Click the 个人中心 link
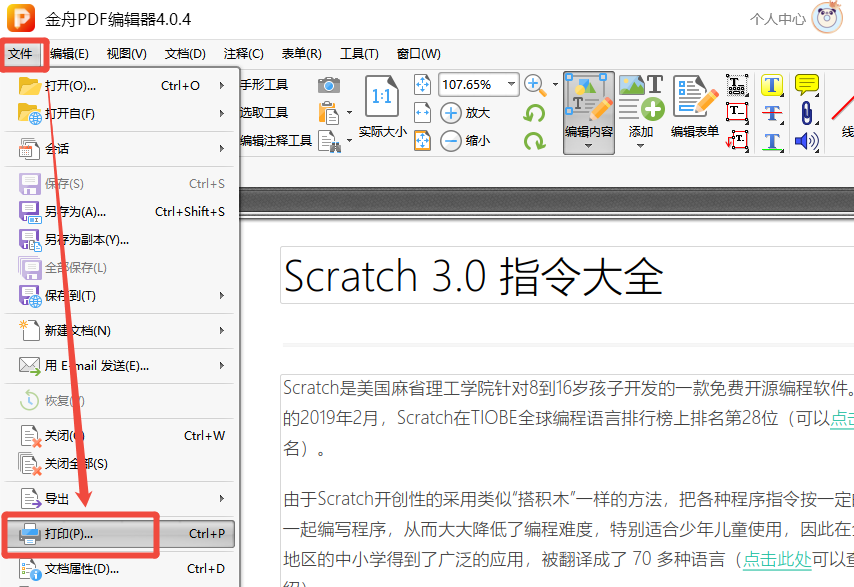The height and width of the screenshot is (587, 854). point(777,19)
